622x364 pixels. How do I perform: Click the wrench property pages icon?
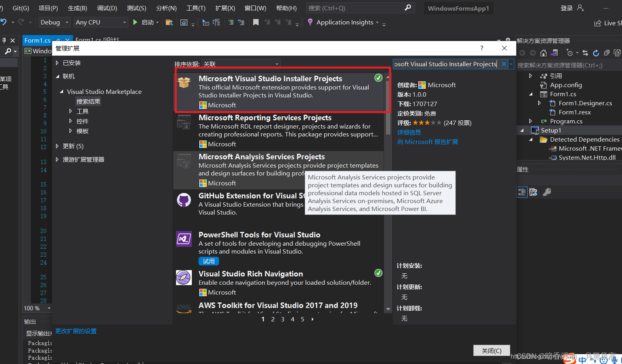(547, 192)
